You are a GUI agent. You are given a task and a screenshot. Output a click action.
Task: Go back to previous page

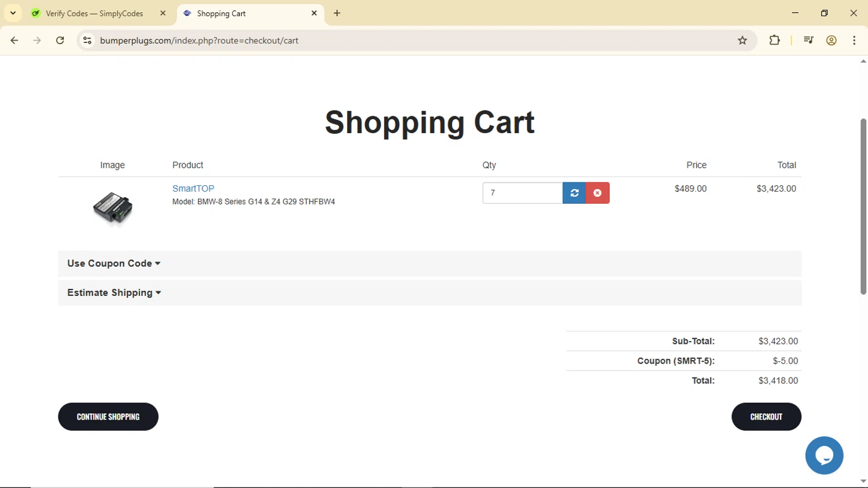14,41
